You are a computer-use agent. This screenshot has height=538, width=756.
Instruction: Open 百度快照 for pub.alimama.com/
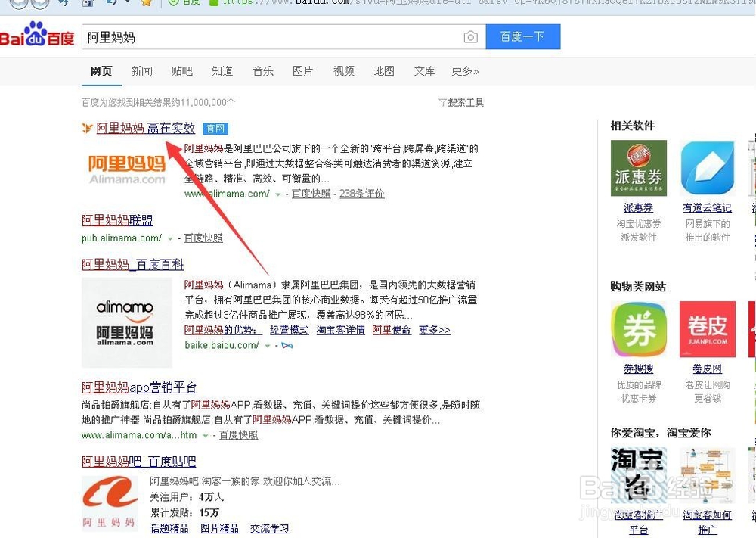click(203, 238)
